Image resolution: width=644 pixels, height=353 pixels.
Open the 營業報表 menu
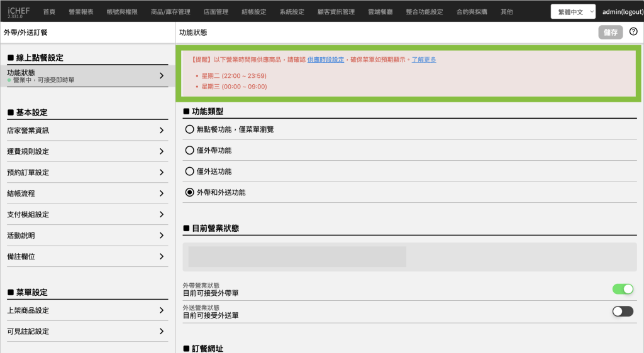(80, 12)
